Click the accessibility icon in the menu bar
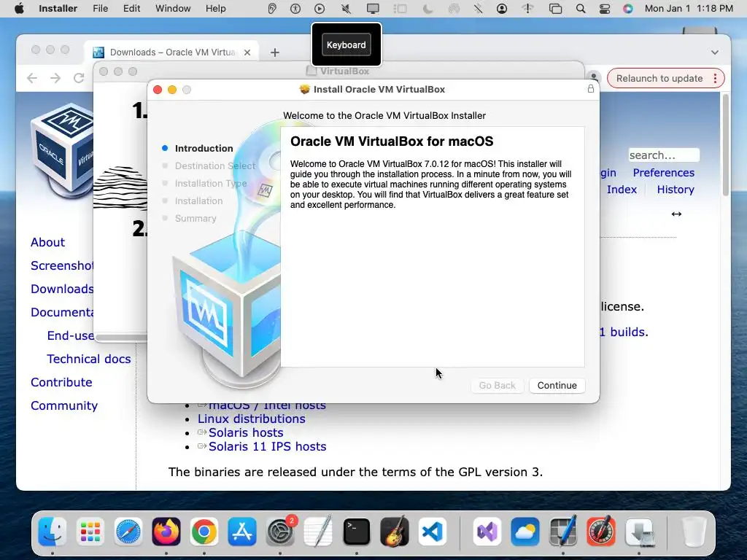 tap(295, 9)
